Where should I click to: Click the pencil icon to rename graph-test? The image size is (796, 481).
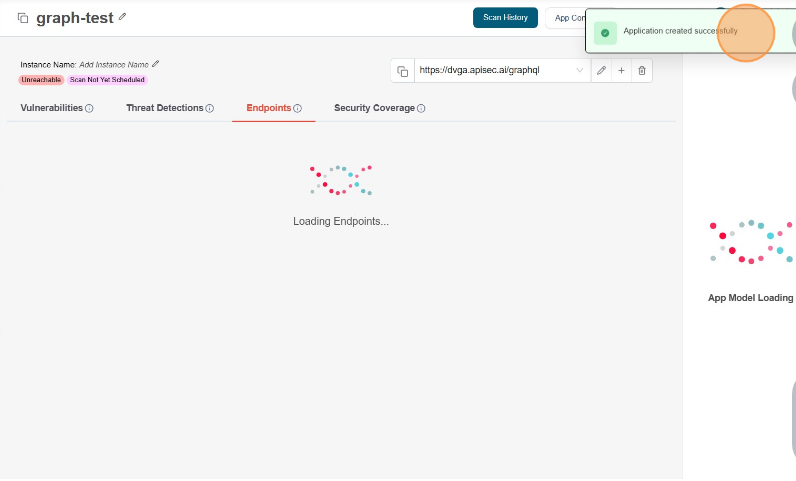(x=123, y=17)
